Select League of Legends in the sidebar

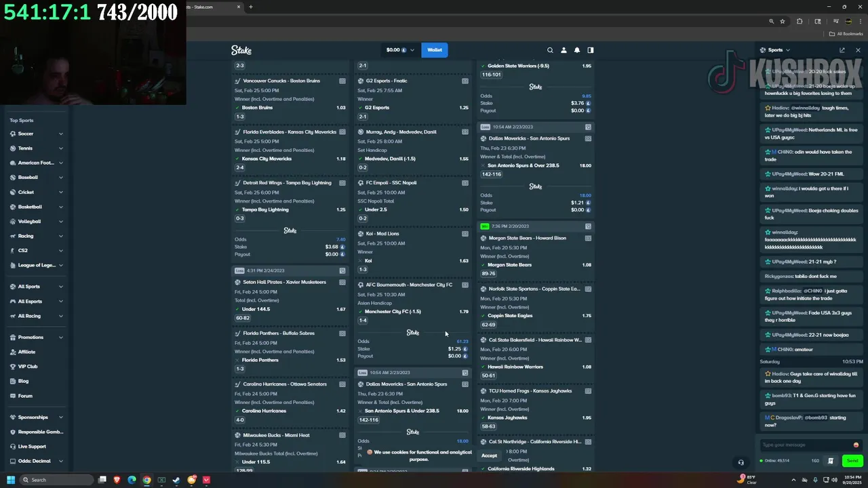tap(36, 265)
